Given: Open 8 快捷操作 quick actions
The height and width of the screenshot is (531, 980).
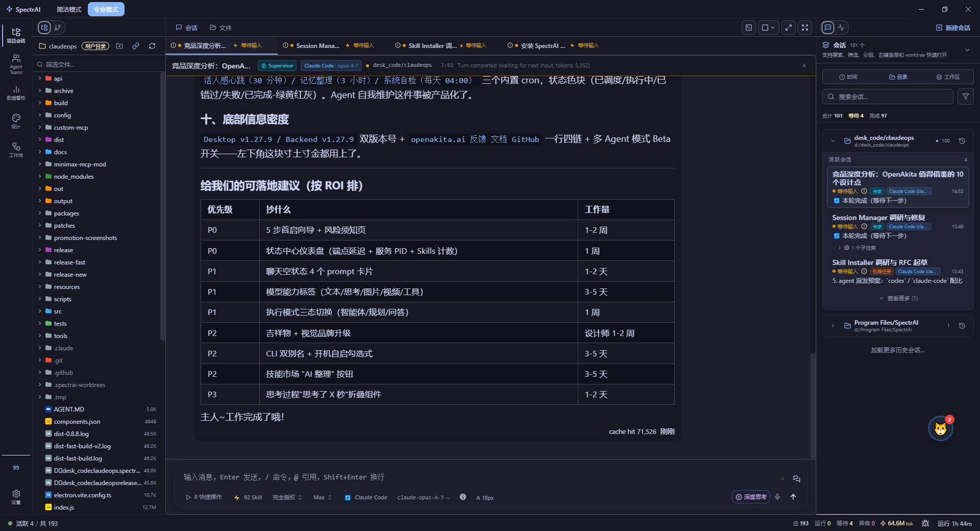Looking at the screenshot, I should 204,497.
